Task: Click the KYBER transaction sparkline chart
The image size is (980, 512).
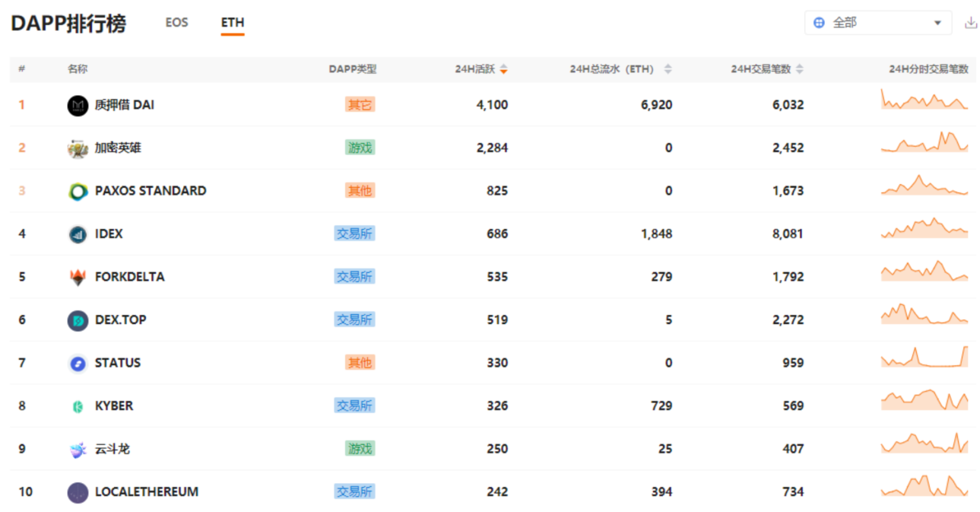Action: point(924,400)
